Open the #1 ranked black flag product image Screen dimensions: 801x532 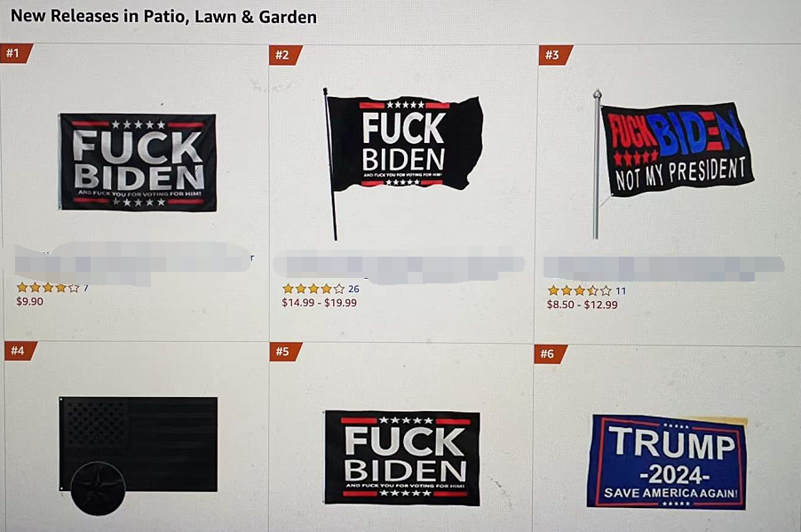coord(138,163)
